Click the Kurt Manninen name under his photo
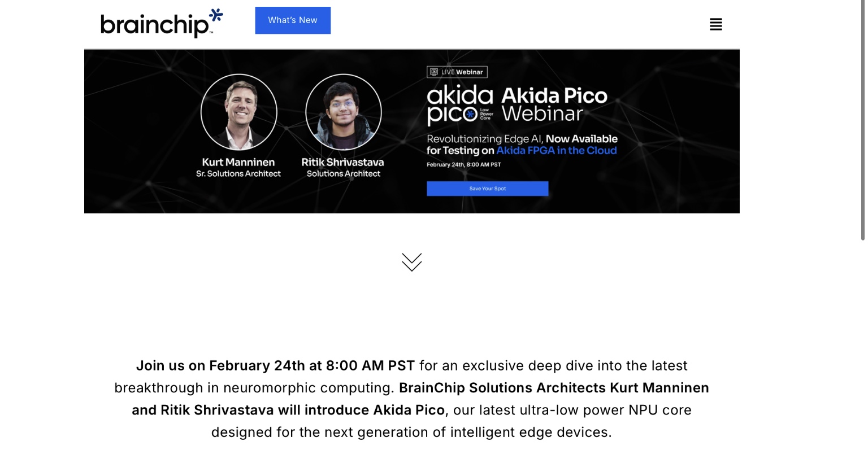 point(238,162)
